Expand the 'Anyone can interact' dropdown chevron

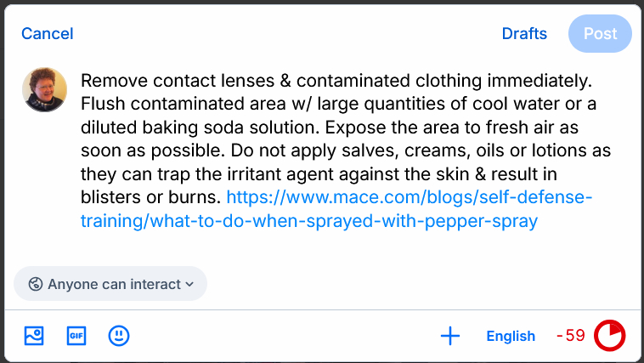point(189,284)
